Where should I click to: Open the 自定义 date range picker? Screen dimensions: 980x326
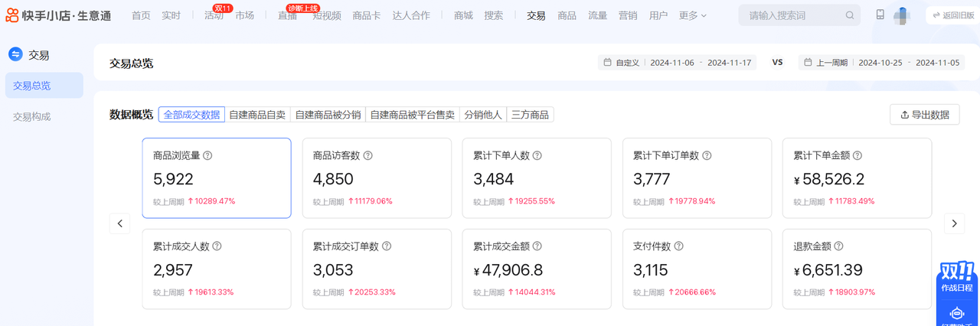click(677, 63)
